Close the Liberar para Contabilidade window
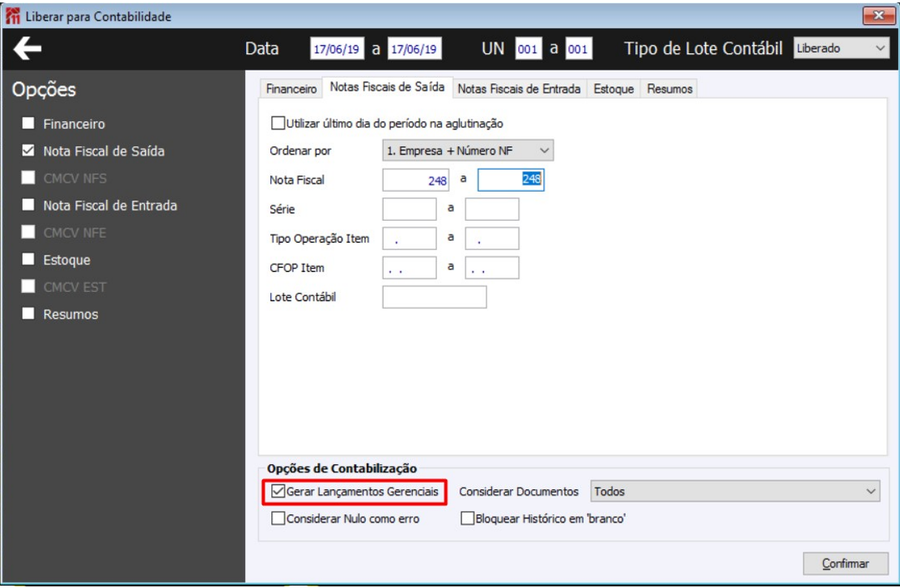This screenshot has width=900, height=588. coord(878,15)
